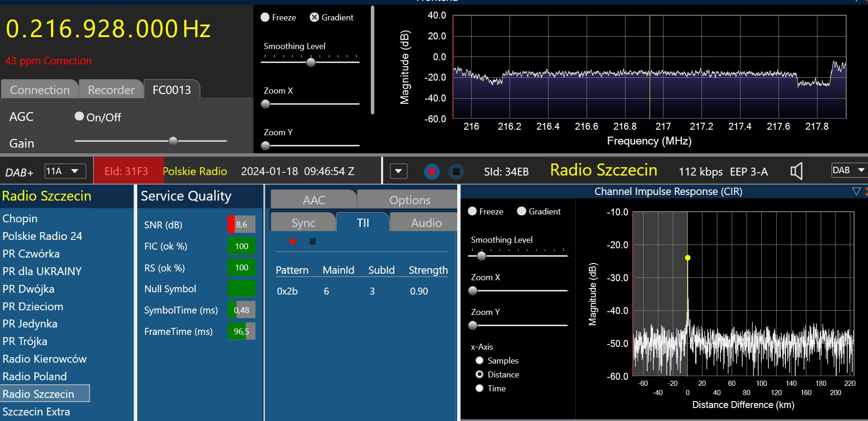
Task: Expand the service selection dropdown arrow
Action: [398, 171]
